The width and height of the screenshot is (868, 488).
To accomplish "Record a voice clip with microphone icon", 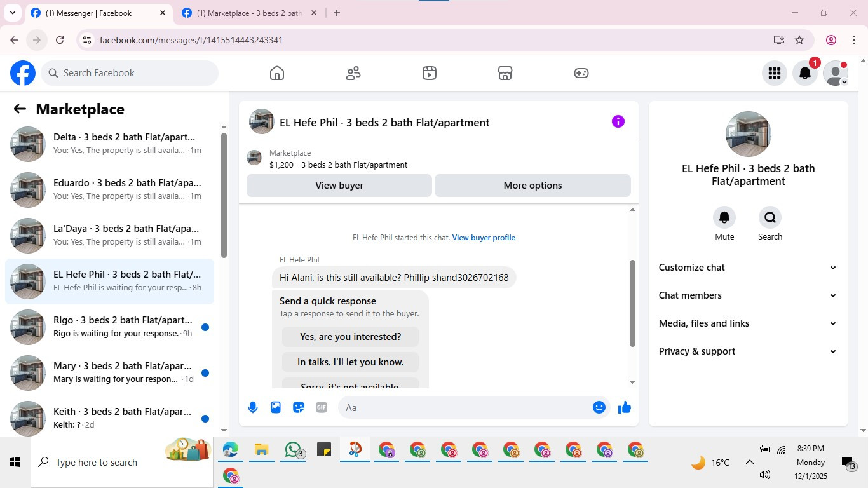I will 253,407.
